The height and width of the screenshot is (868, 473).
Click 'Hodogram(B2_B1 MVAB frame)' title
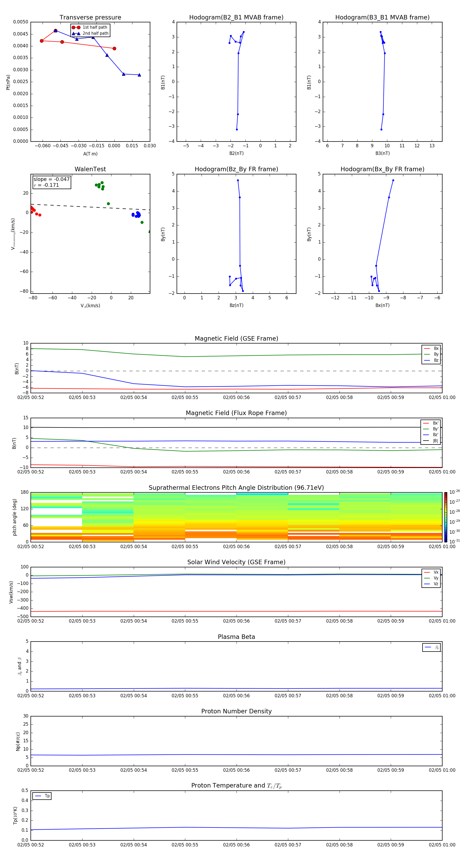click(x=236, y=18)
